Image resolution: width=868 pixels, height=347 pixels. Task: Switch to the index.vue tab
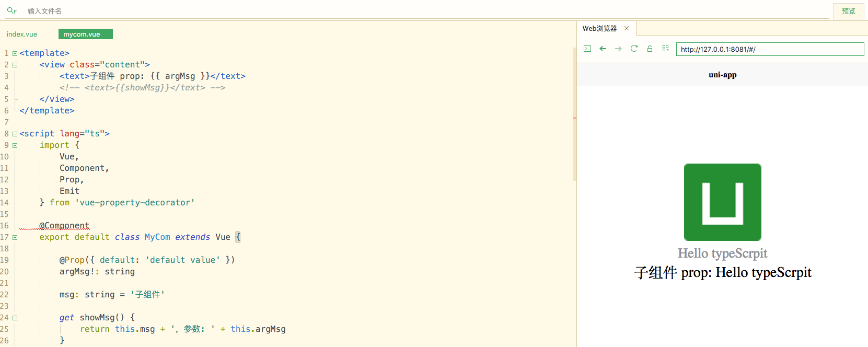(x=22, y=34)
